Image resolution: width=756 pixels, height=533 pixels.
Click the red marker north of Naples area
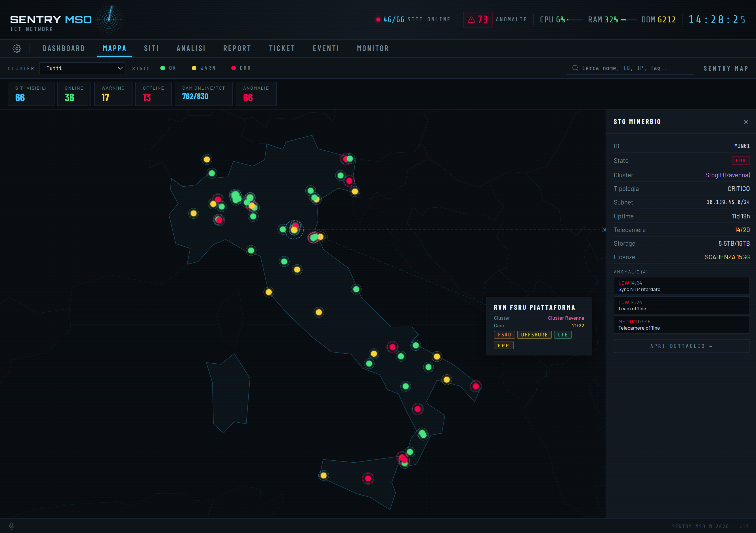pyautogui.click(x=392, y=347)
